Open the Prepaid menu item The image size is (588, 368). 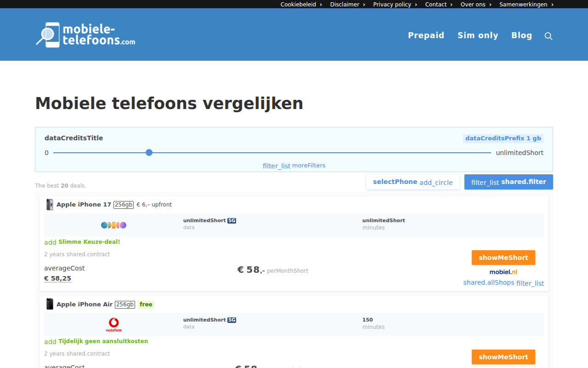426,35
